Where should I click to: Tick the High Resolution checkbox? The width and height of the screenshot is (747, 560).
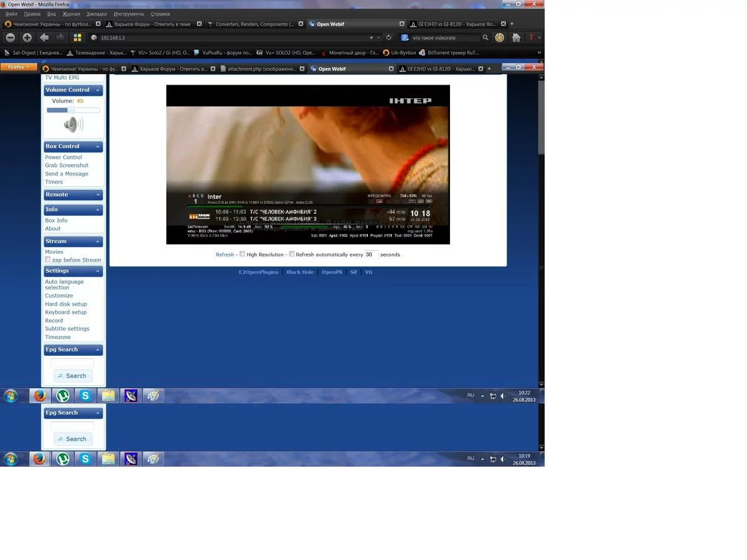242,254
